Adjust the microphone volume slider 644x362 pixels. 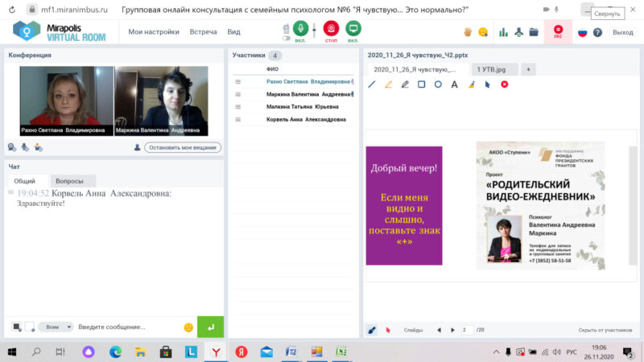(x=314, y=31)
